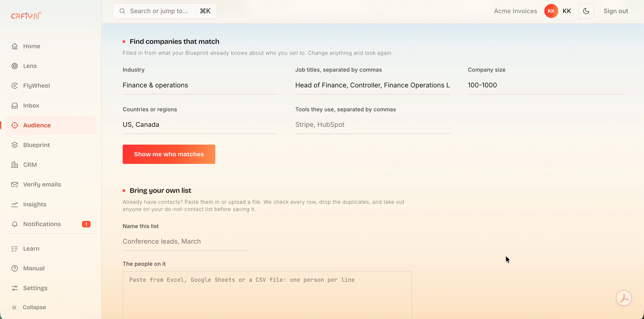Open Settings from the sidebar
The width and height of the screenshot is (644, 319).
tap(51, 288)
